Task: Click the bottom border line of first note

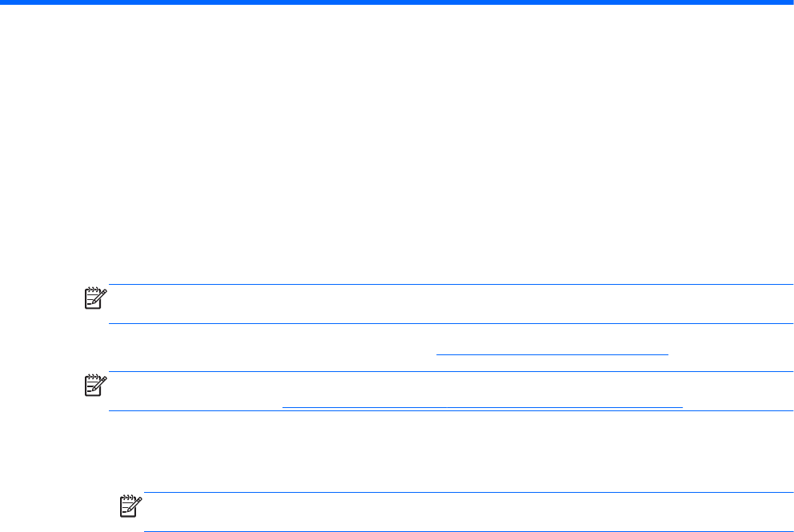Action: click(448, 323)
